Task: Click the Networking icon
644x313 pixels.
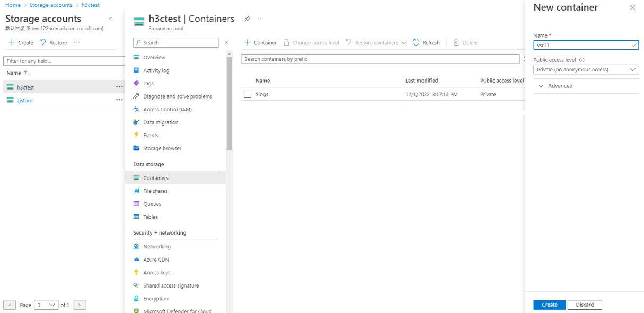Action: point(136,246)
